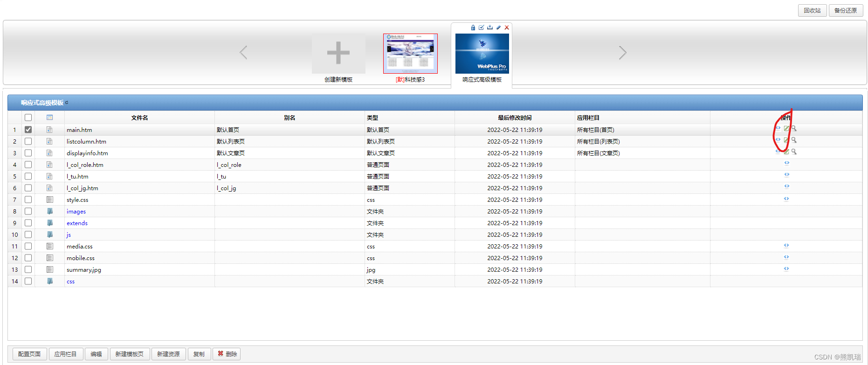Select the l_col_role.htm checkbox

coord(28,165)
